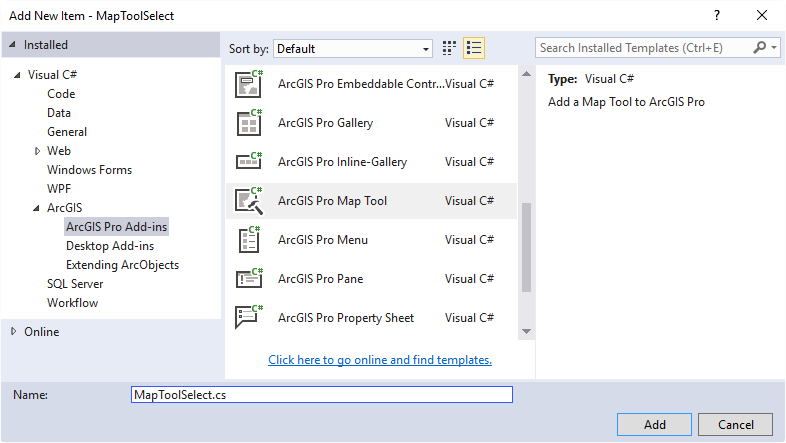Select the ArcGIS category label
The width and height of the screenshot is (786, 443).
(64, 208)
